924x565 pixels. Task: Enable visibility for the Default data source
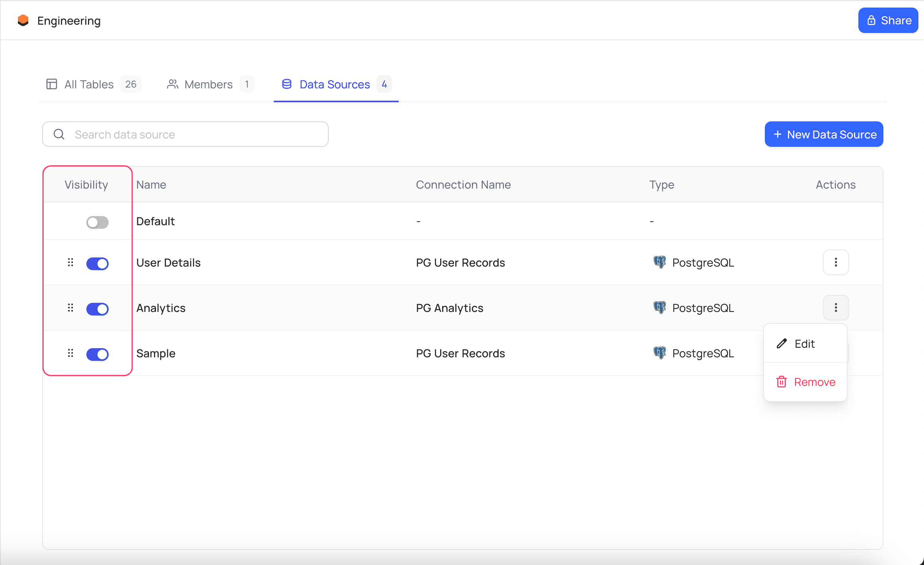click(x=97, y=222)
